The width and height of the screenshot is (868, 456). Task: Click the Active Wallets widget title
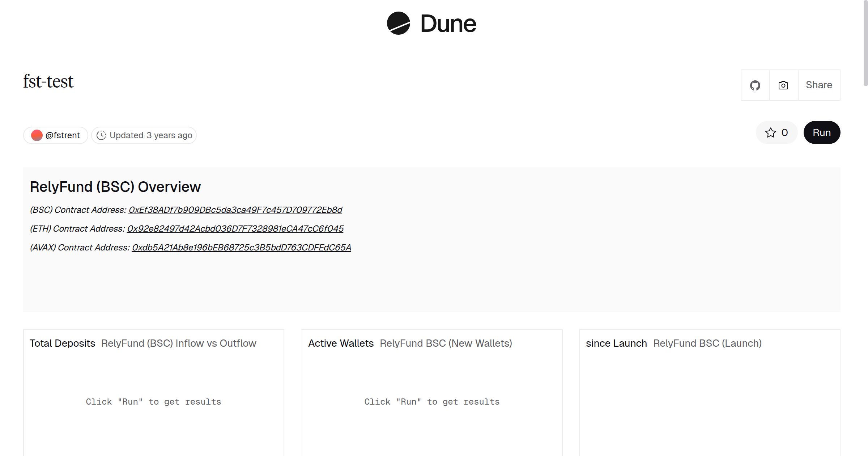click(341, 343)
